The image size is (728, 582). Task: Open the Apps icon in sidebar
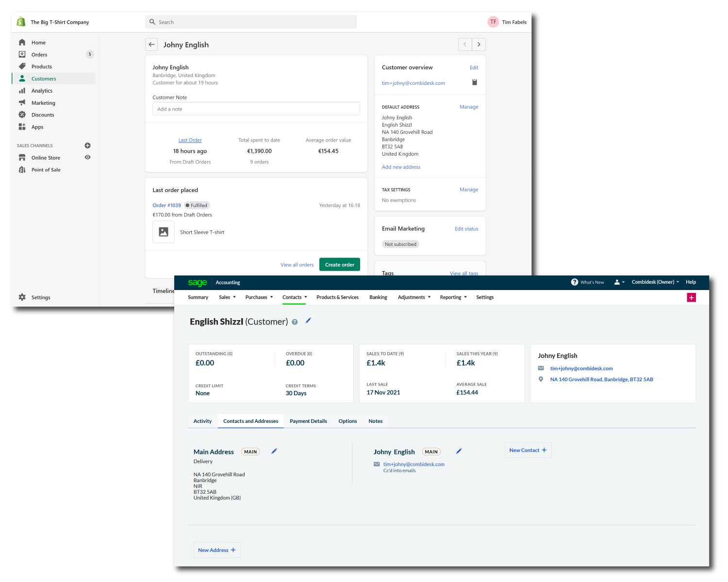(22, 127)
